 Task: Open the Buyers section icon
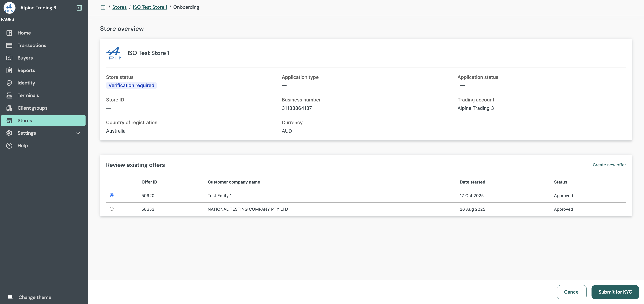tap(9, 58)
